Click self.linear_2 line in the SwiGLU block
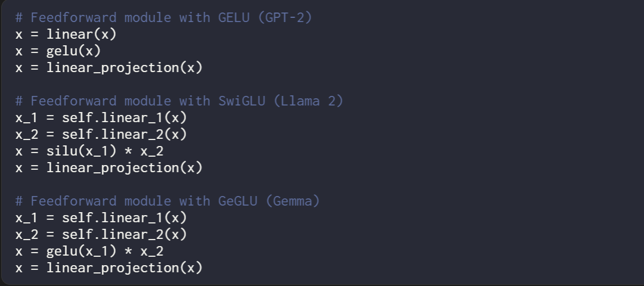644x286 pixels. point(101,135)
